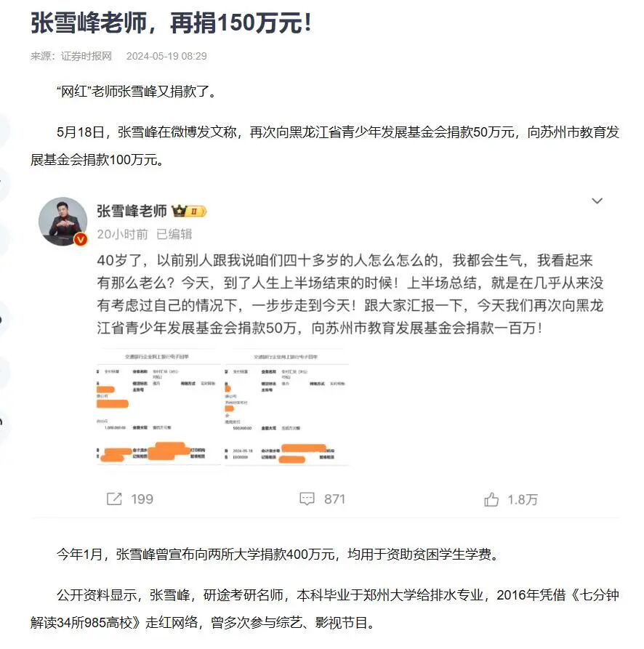The height and width of the screenshot is (649, 644).
Task: Click the 871 comment count
Action: (x=334, y=499)
